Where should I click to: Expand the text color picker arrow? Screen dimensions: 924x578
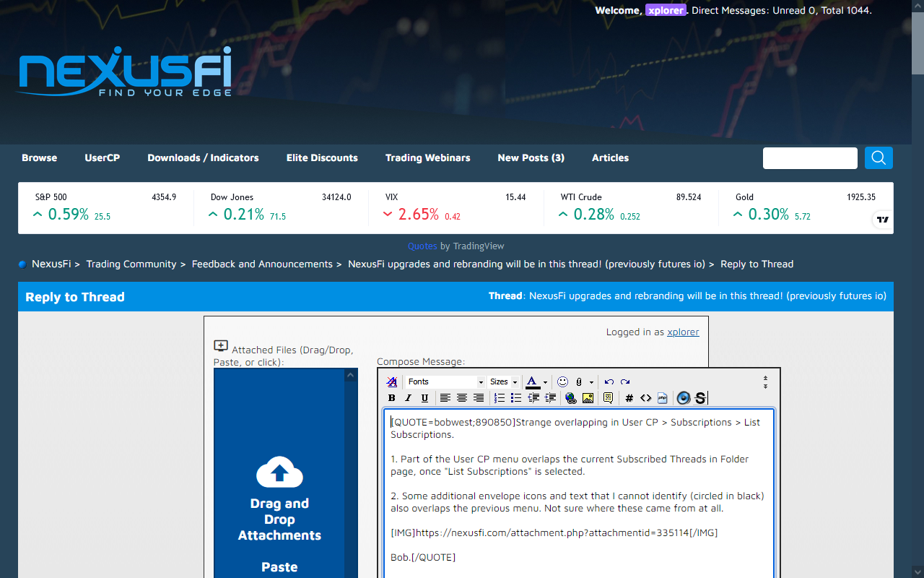[x=545, y=382]
